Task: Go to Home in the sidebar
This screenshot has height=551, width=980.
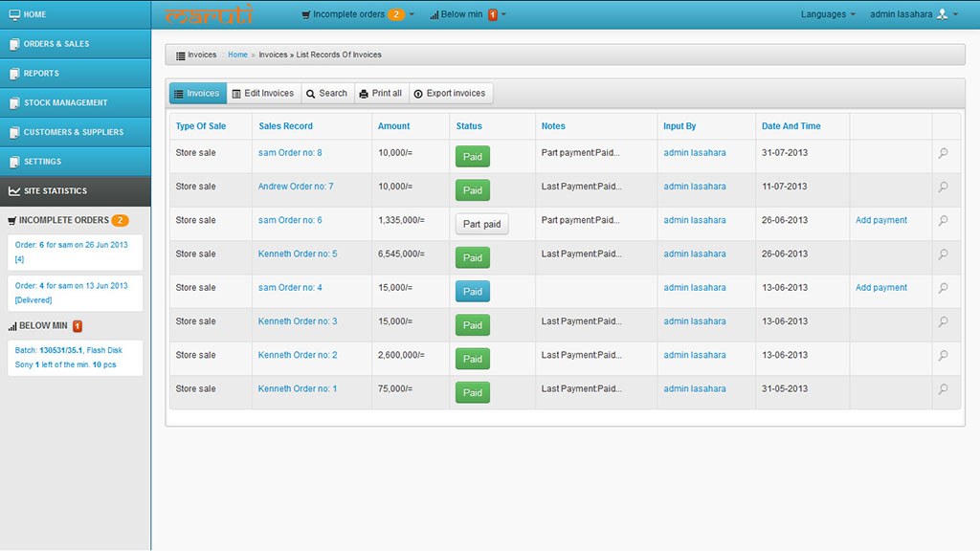Action: 75,14
